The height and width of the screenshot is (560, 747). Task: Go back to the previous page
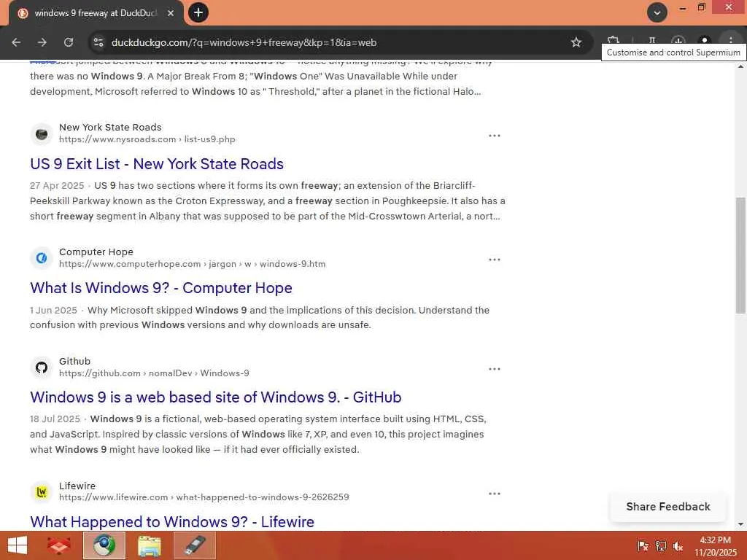point(16,42)
